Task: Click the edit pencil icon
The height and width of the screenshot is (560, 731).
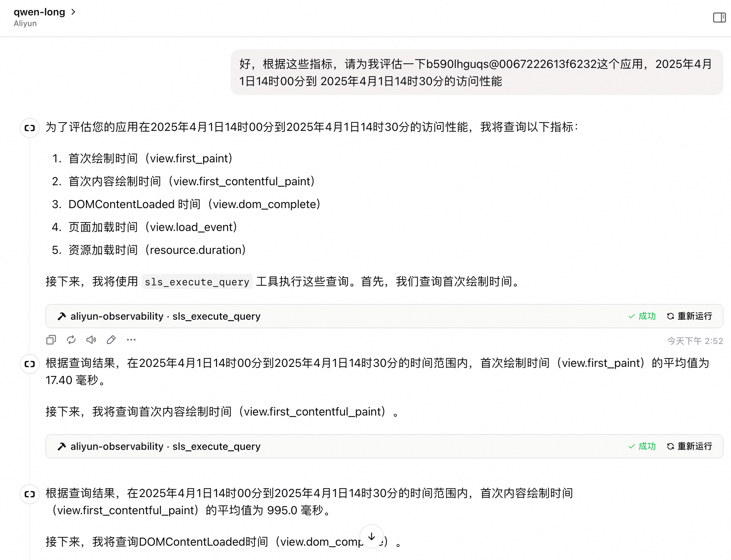Action: point(111,340)
